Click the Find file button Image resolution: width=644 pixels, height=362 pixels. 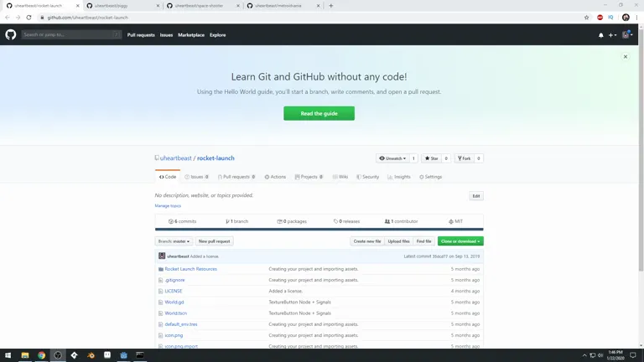pos(423,241)
